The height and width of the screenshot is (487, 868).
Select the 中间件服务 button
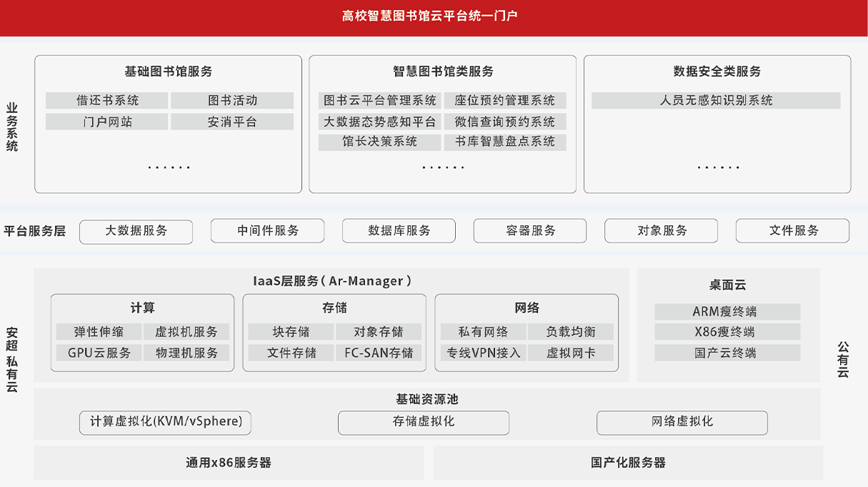[268, 231]
